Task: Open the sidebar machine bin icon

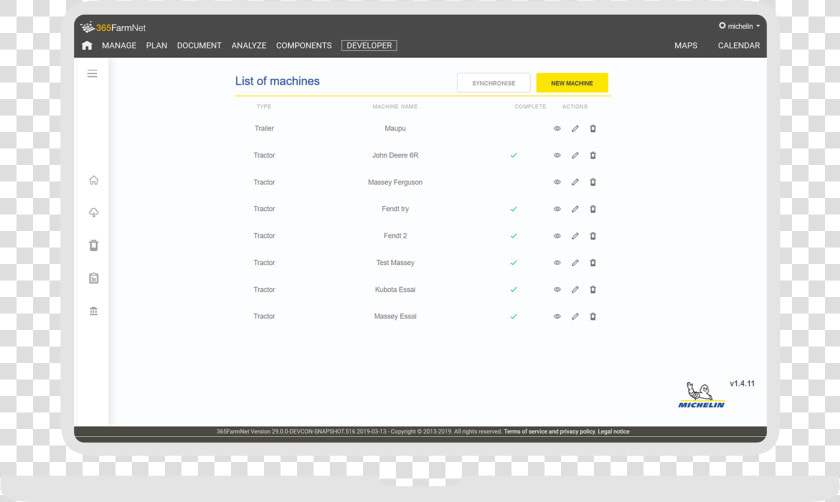Action: click(94, 245)
